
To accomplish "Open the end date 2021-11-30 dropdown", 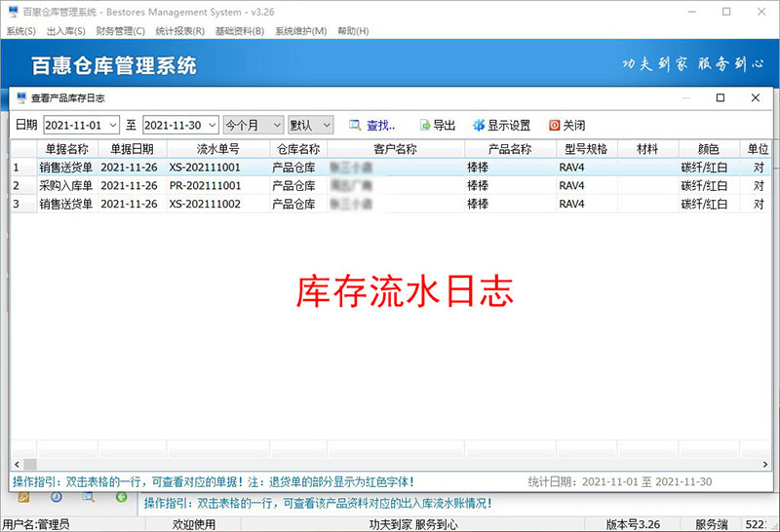I will [x=213, y=126].
